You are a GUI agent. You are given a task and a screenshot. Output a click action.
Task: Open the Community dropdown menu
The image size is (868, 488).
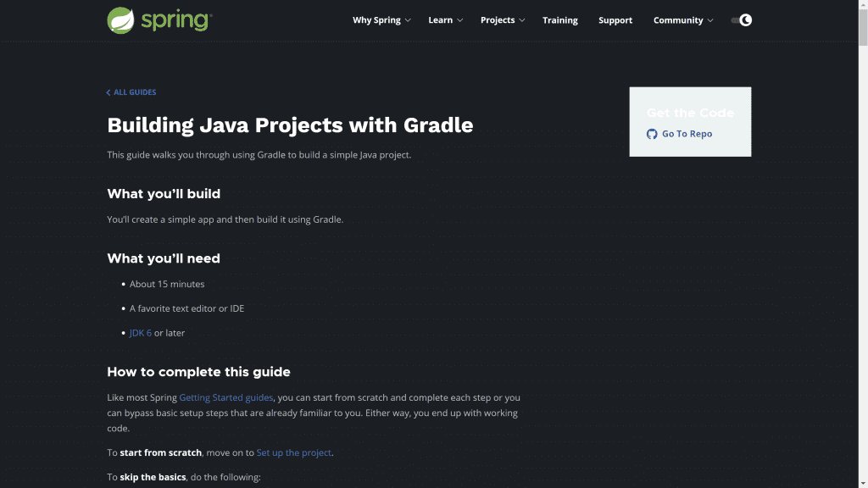point(683,20)
